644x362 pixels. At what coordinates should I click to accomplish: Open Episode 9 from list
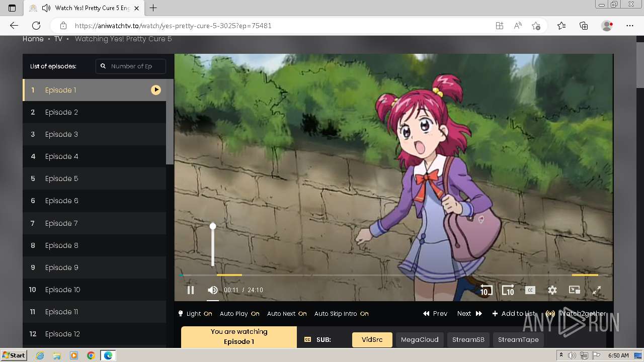[x=94, y=267]
